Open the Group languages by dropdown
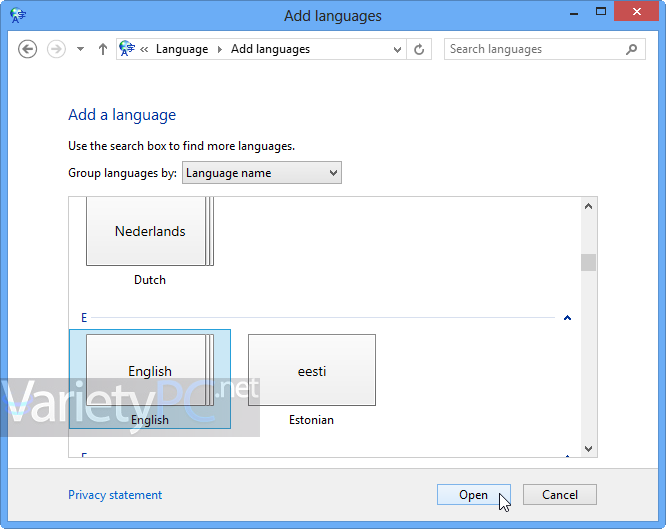This screenshot has height=529, width=666. (262, 173)
